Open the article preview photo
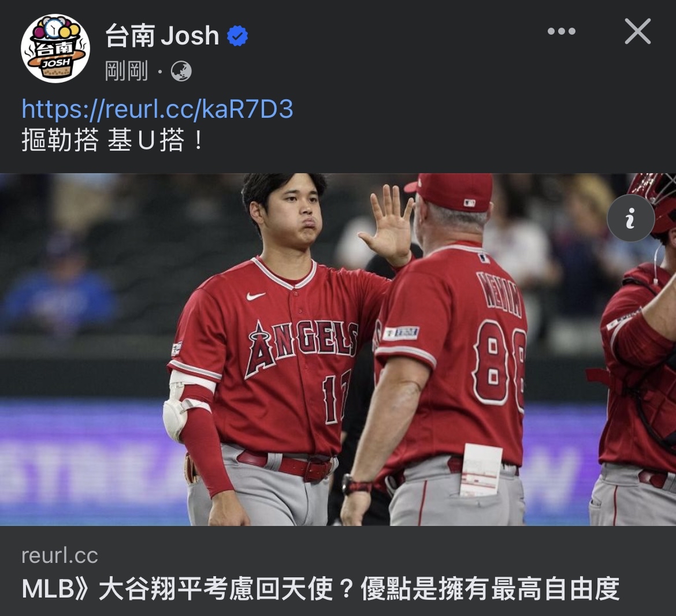The width and height of the screenshot is (676, 616). click(338, 349)
